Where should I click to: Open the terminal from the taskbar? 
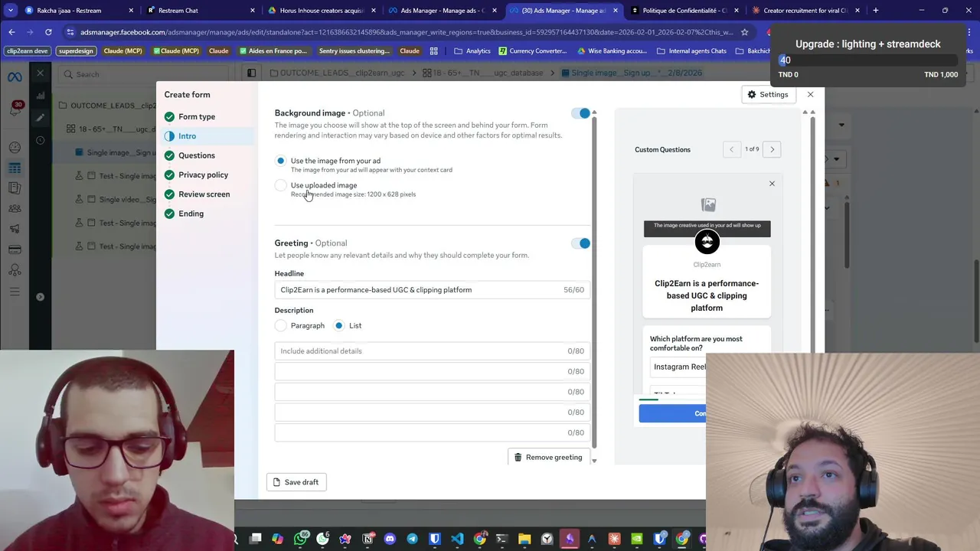[501, 539]
